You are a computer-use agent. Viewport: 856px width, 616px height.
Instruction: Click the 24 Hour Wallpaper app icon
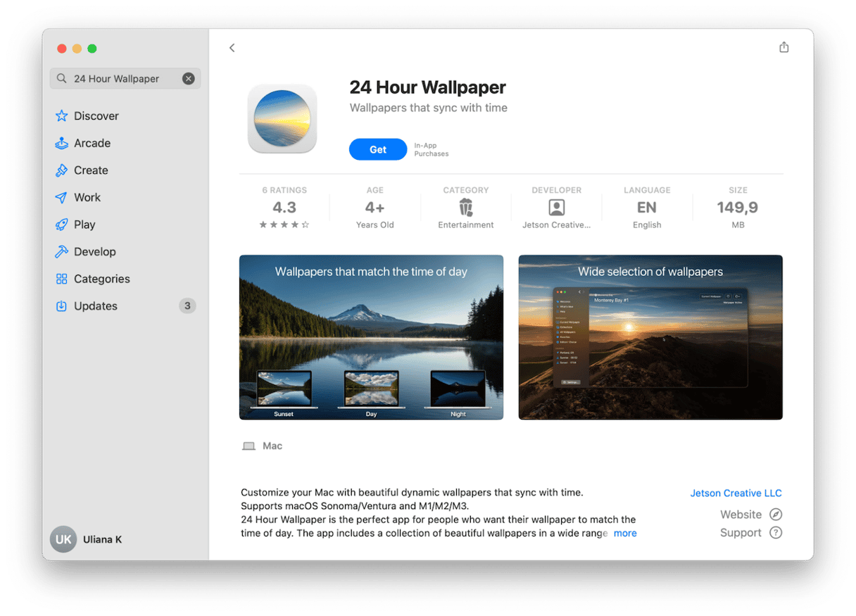tap(282, 118)
